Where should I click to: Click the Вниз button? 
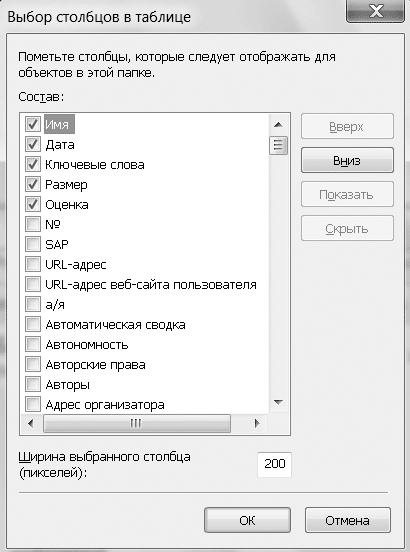click(x=347, y=161)
